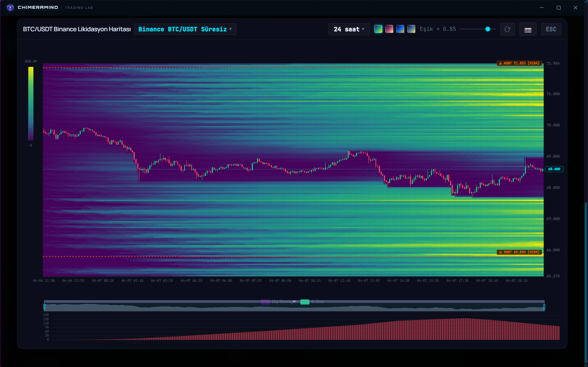The width and height of the screenshot is (588, 367).
Task: Click BTC/USDT Binance Likidasyon Haritası title
Action: tap(77, 29)
